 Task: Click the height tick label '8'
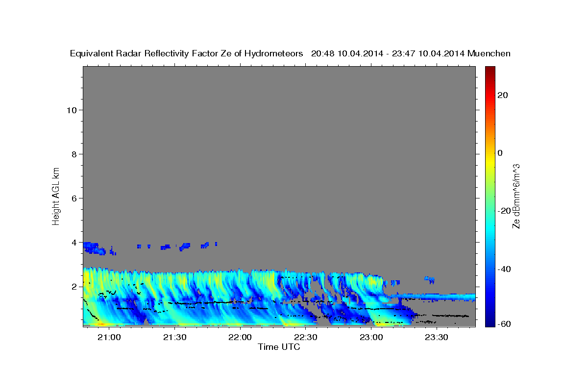pos(74,154)
